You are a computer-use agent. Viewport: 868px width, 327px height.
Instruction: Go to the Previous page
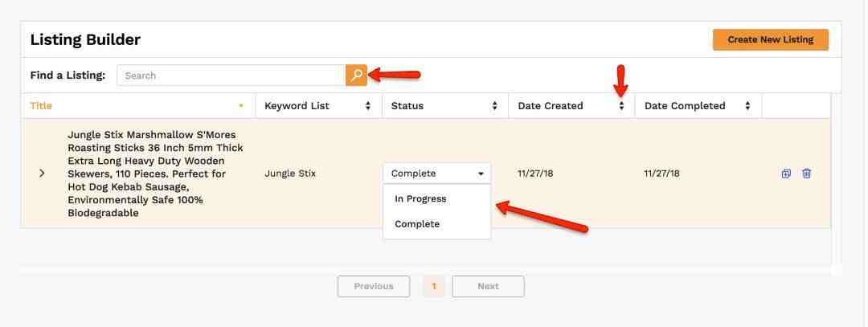tap(374, 286)
